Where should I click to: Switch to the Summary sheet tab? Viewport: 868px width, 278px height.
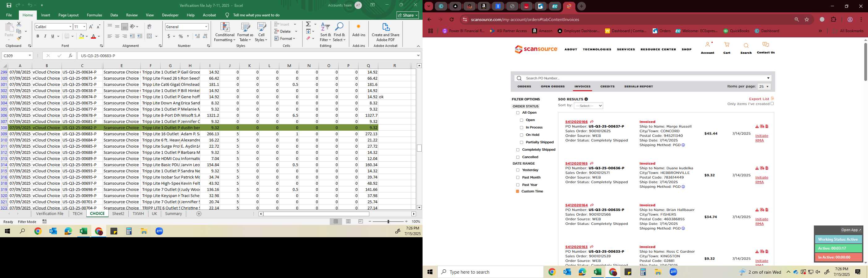click(x=174, y=214)
